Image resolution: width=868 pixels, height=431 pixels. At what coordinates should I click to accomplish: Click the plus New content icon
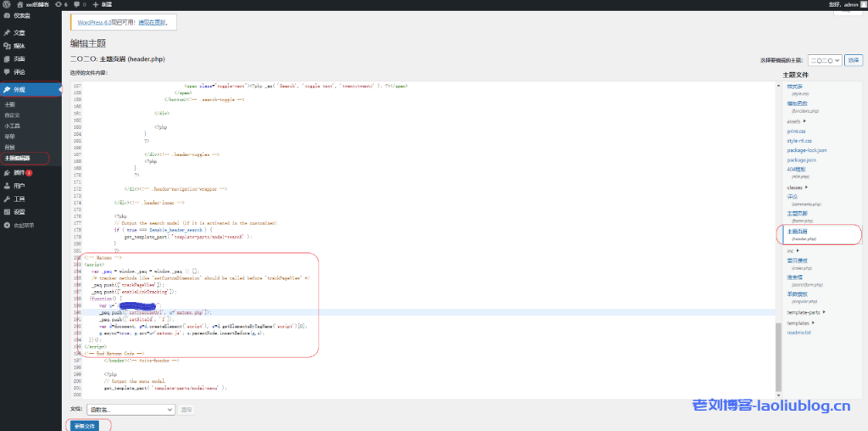click(x=96, y=4)
